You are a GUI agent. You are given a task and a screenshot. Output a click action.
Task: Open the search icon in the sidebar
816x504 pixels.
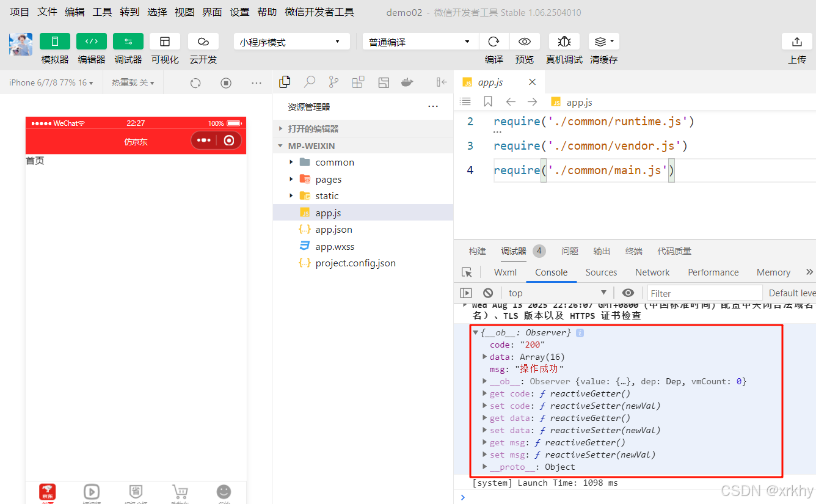click(310, 82)
